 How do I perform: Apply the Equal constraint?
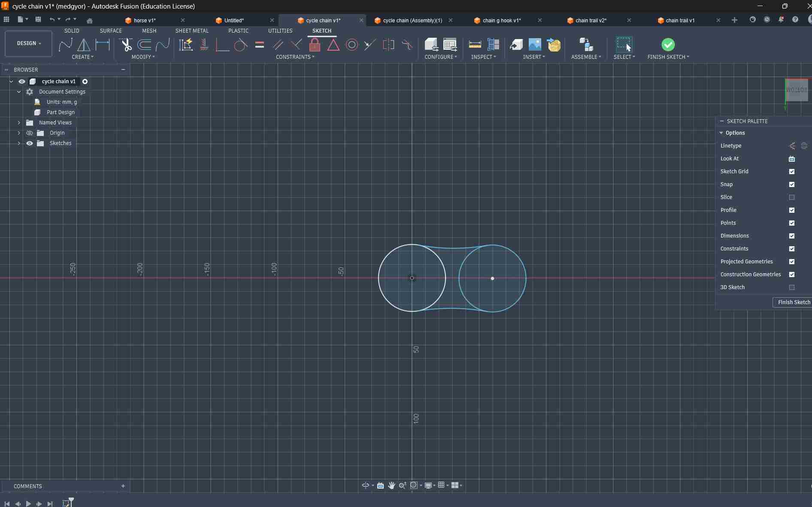[259, 45]
